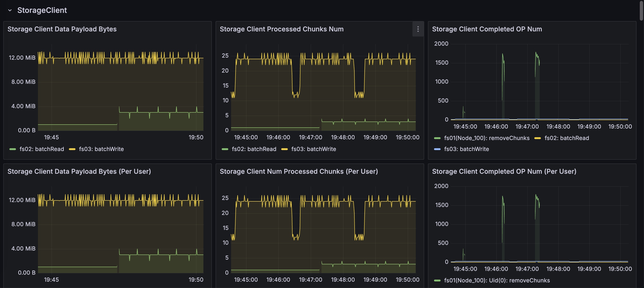Open Num Processed Chunks (Per User) panel title

click(299, 171)
